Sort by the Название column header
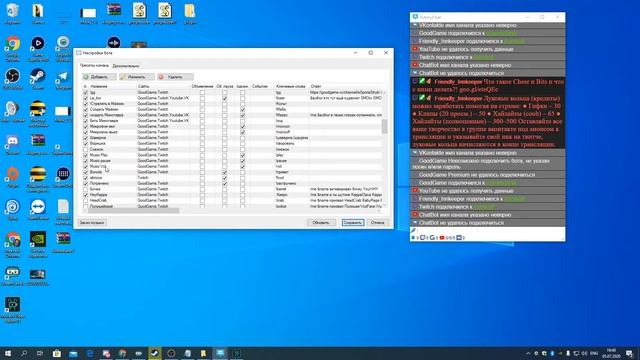Image resolution: width=640 pixels, height=360 pixels. click(x=113, y=86)
